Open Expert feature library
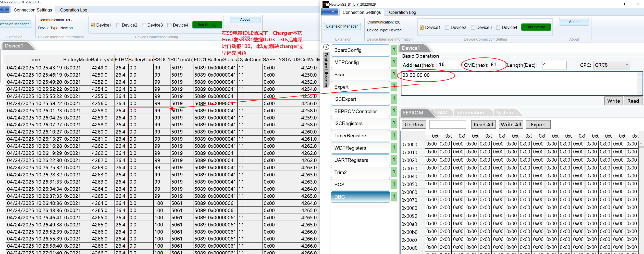This screenshot has width=644, height=254. pos(361,87)
